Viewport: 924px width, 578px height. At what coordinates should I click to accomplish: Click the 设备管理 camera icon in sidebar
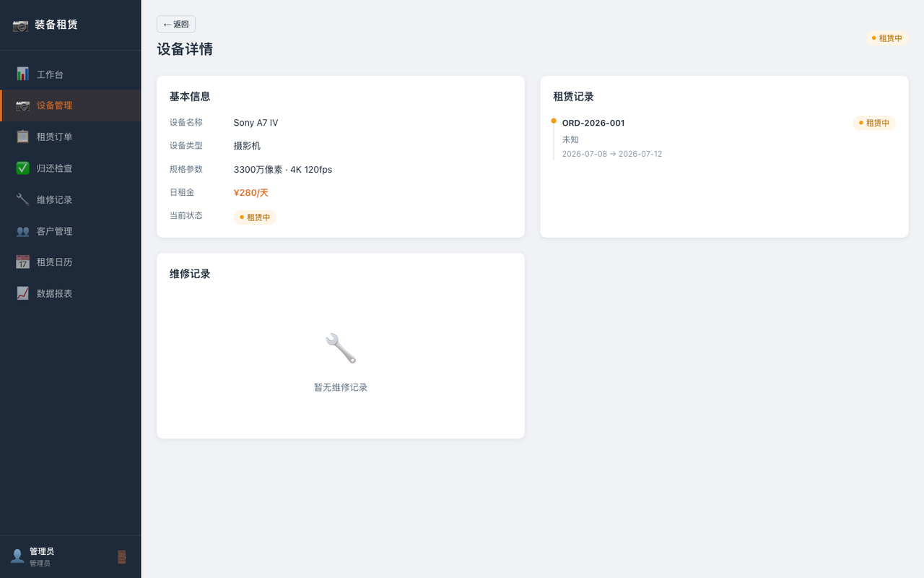[x=22, y=105]
